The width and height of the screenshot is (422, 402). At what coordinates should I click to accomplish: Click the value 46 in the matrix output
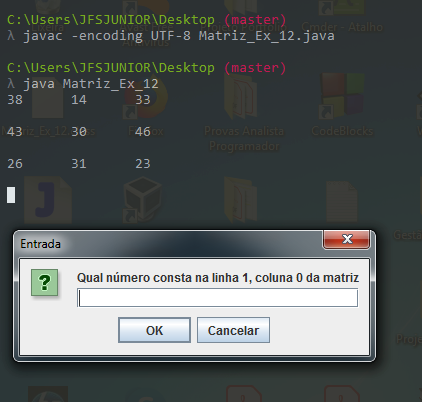(x=143, y=132)
